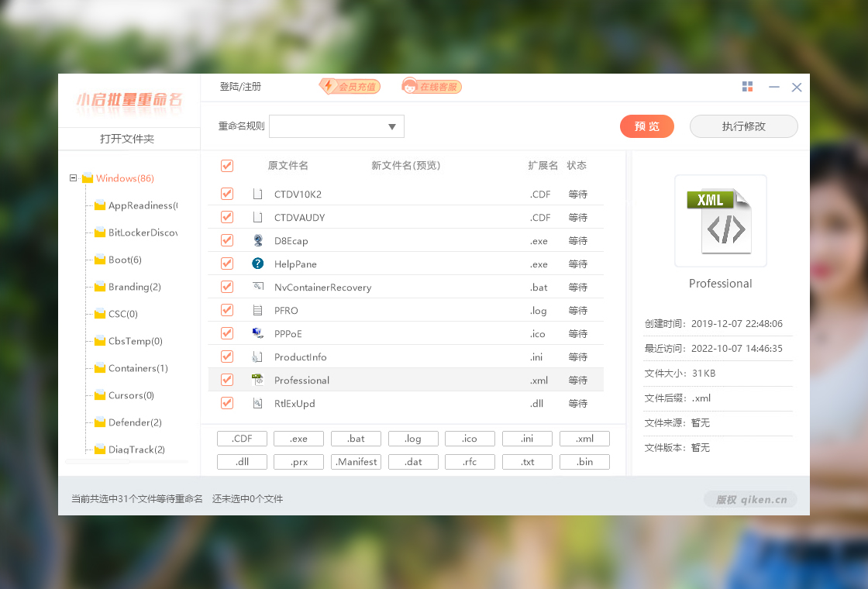Click the qiken.cn copyright link
868x589 pixels.
click(751, 499)
